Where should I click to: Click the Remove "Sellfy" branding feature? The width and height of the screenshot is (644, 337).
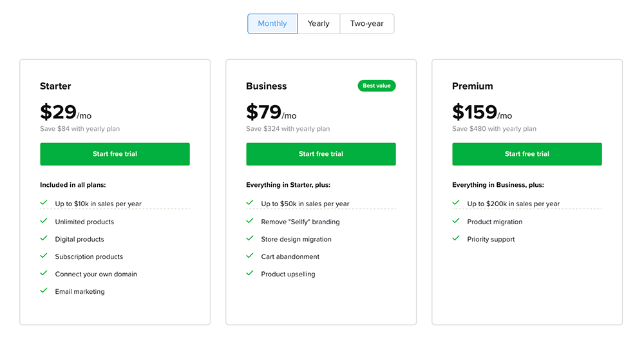pyautogui.click(x=300, y=222)
